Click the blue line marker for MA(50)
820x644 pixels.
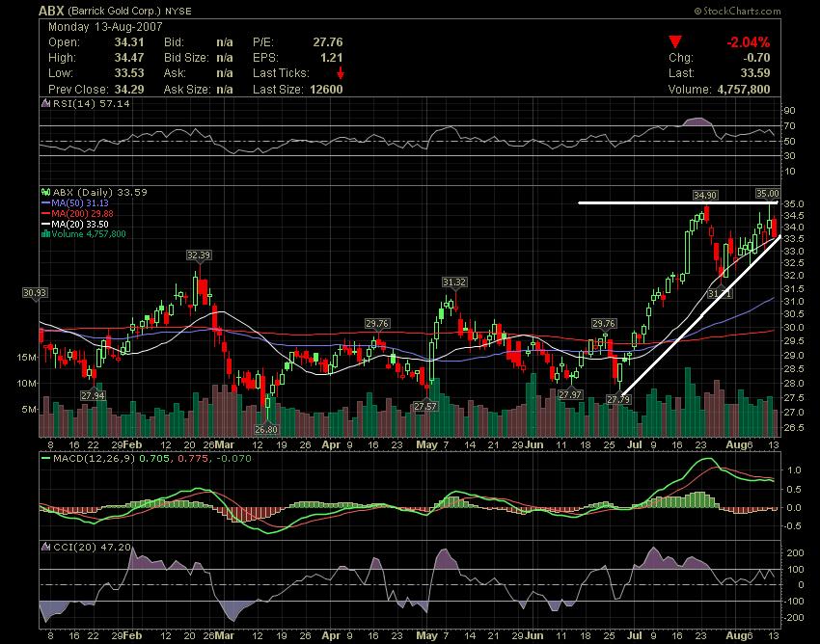click(x=46, y=203)
